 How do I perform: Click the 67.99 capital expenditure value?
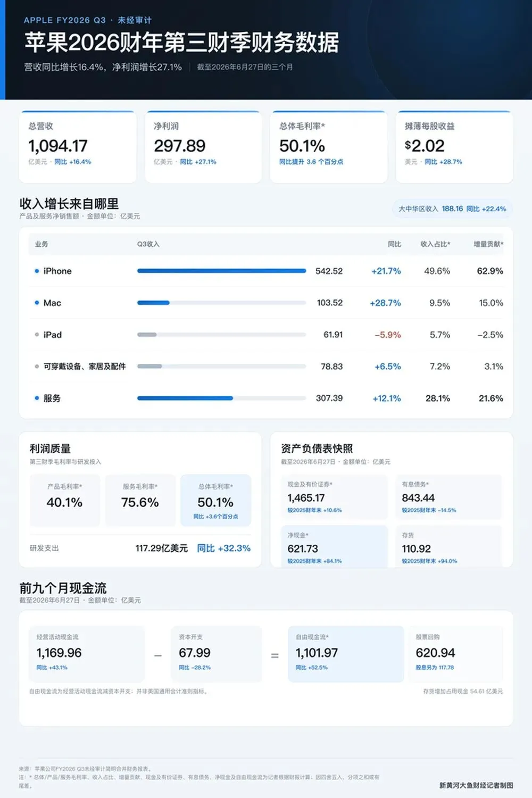[x=195, y=653]
